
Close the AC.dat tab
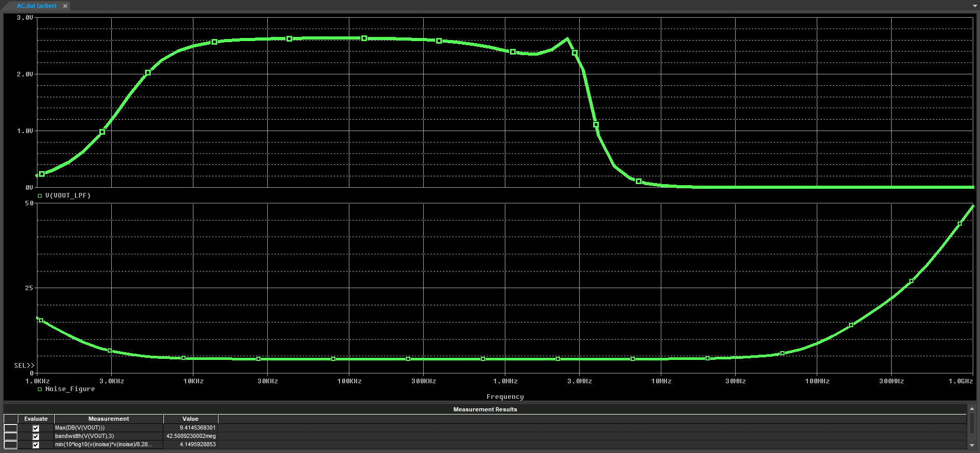tap(65, 6)
